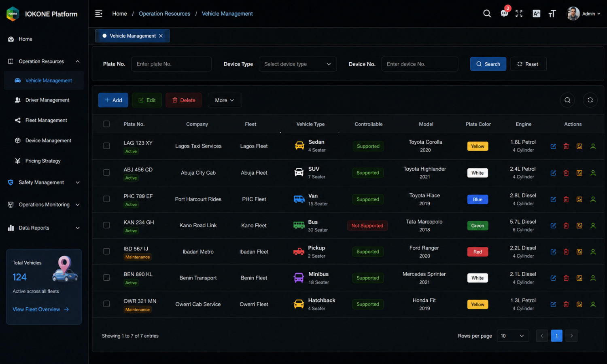Click the Blue plate color tag

pyautogui.click(x=478, y=199)
